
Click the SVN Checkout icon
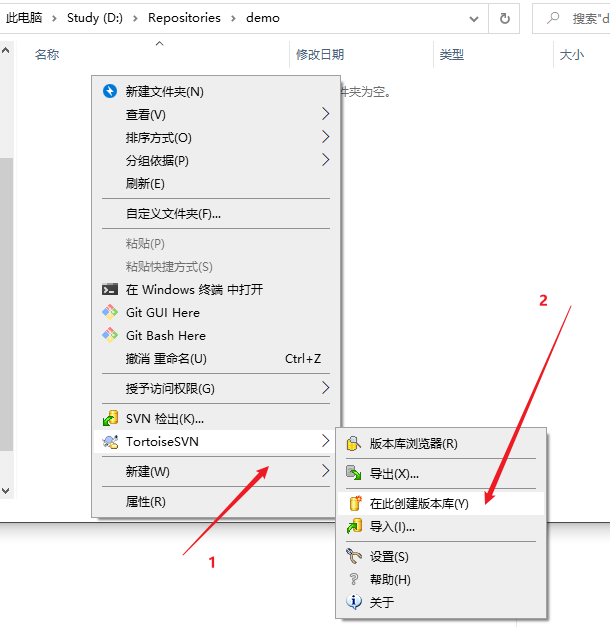[110, 418]
